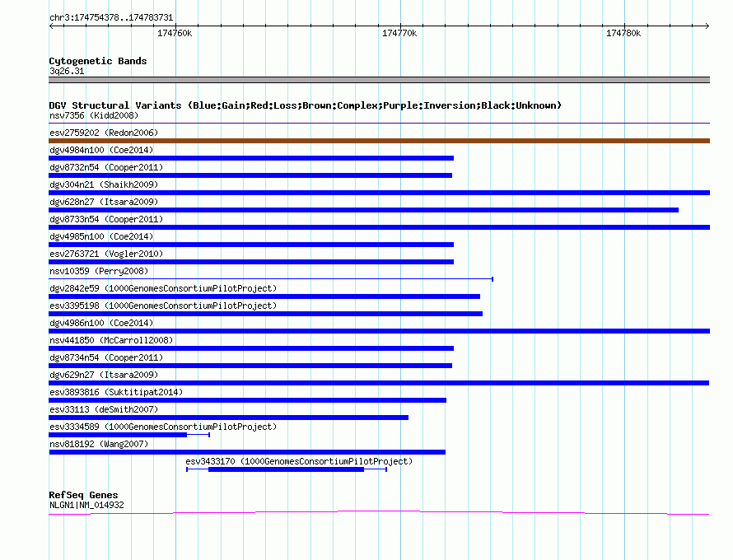Select the 3q26.31 band label

67,71
